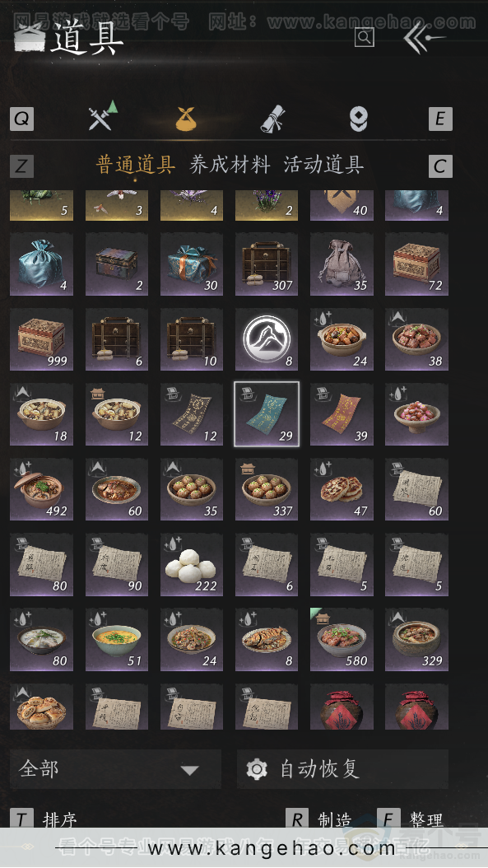Switch to 活动道具 tab
Image resolution: width=488 pixels, height=868 pixels.
click(x=323, y=165)
